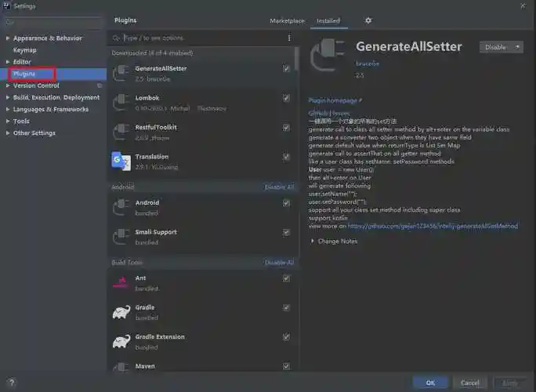Click the Gradle elephant icon

point(121,312)
